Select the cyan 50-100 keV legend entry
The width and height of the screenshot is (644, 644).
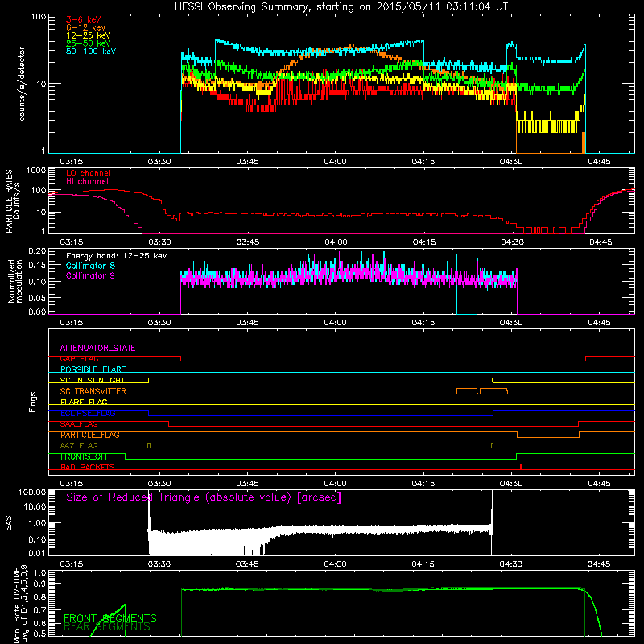pyautogui.click(x=91, y=52)
